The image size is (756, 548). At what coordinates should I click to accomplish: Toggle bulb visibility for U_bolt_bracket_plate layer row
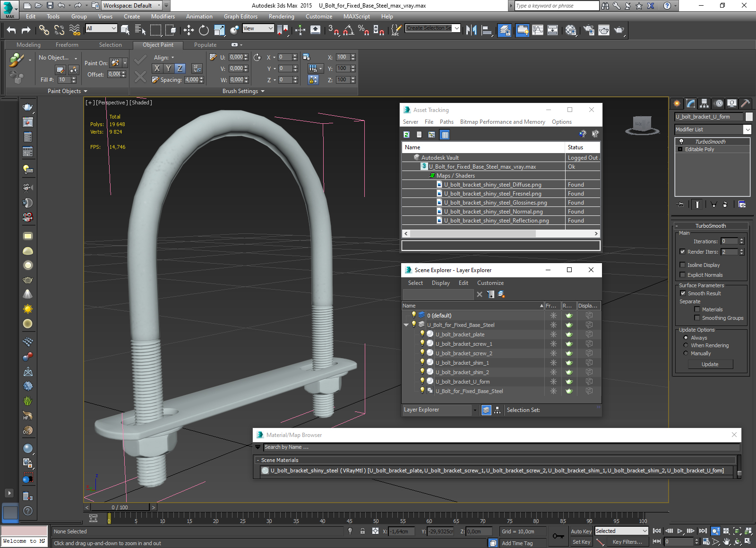tap(422, 334)
